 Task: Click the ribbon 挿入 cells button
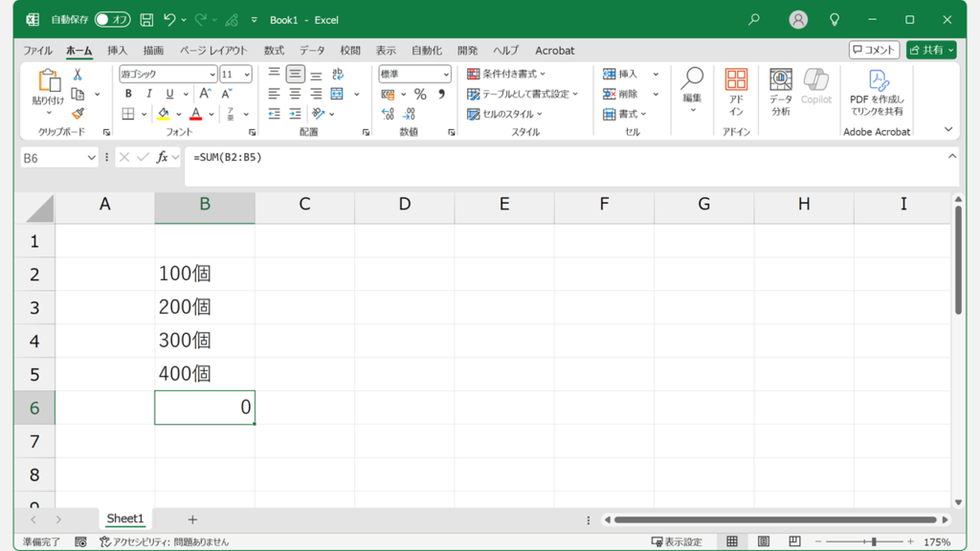620,74
